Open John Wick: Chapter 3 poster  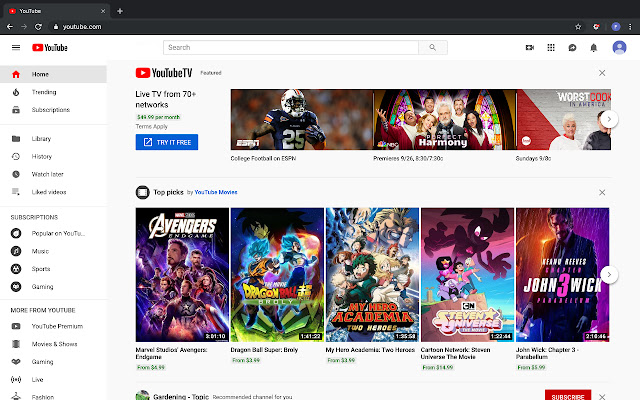562,275
